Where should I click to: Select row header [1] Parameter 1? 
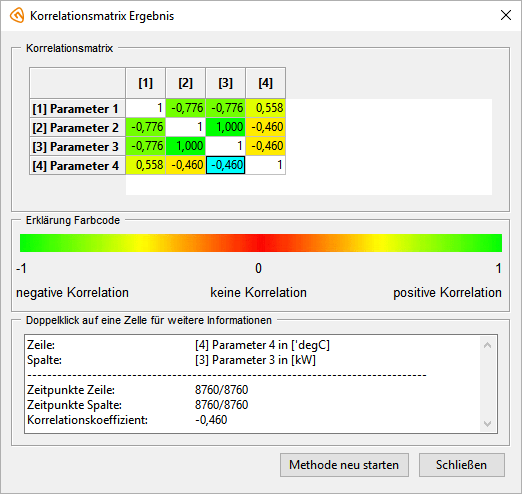tap(77, 108)
